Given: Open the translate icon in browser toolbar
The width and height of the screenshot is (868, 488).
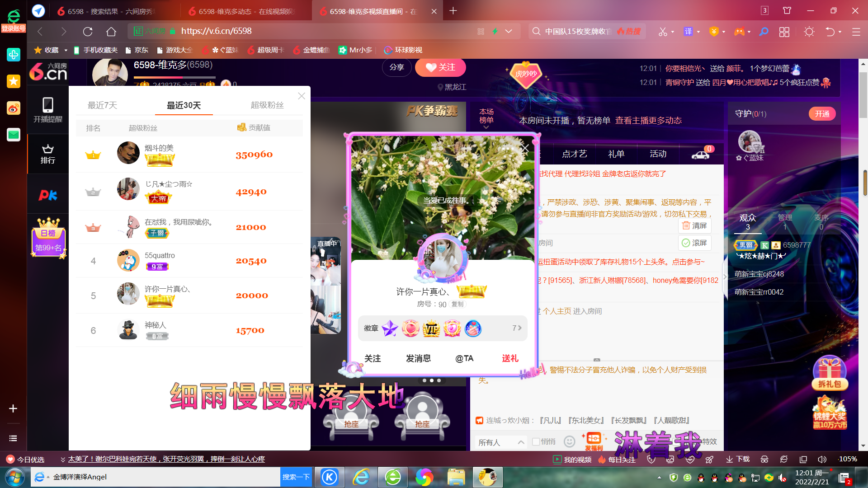Looking at the screenshot, I should (x=688, y=32).
